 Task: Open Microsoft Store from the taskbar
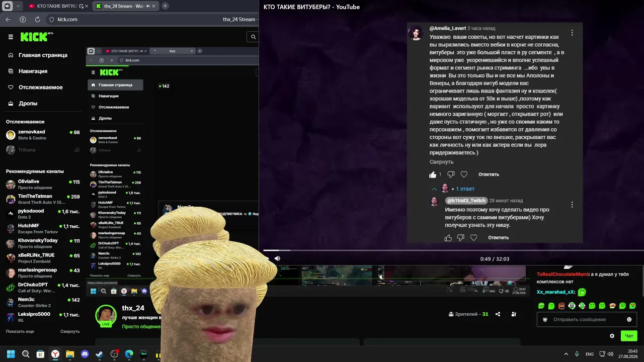(40, 354)
